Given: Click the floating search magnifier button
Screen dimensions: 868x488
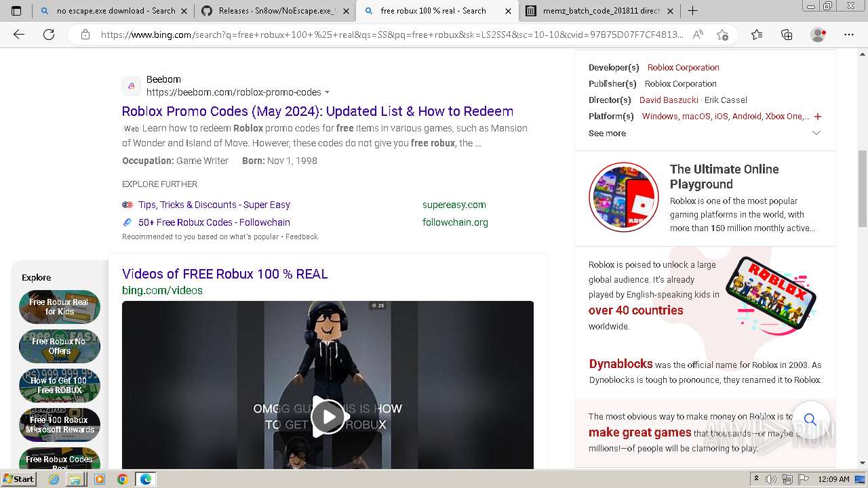Looking at the screenshot, I should (810, 420).
